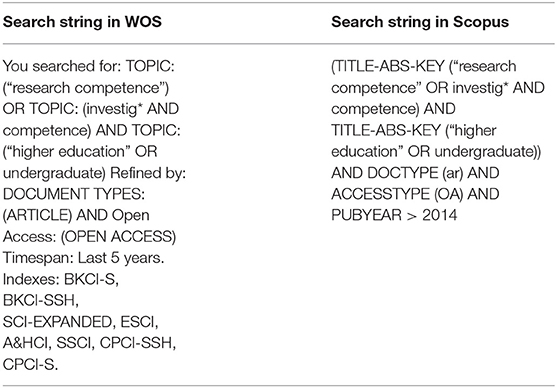Viewport: 557px width, 388px height.
Task: Click 'undergraduate) Refined by:' text
Action: (x=94, y=173)
